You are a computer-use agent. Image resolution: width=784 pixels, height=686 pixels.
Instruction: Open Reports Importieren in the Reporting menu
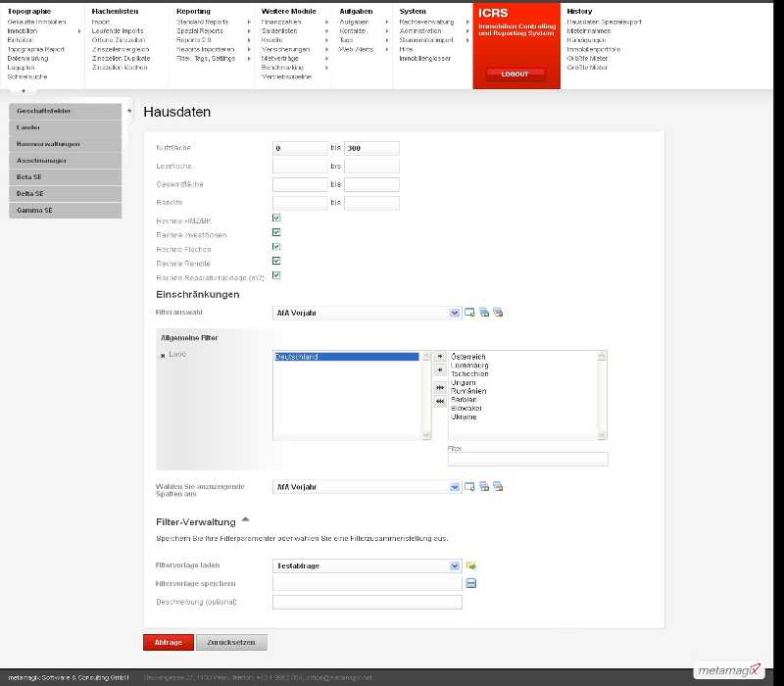pyautogui.click(x=205, y=50)
